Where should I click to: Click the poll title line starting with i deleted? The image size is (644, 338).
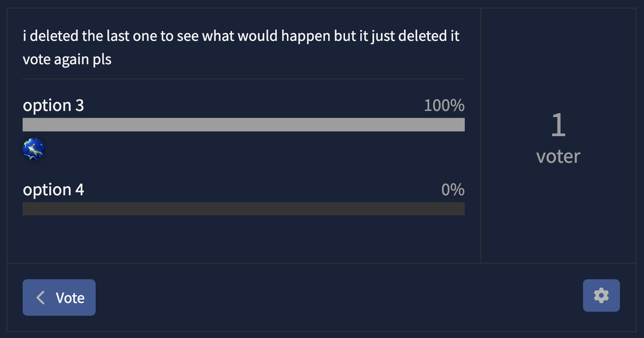click(241, 36)
